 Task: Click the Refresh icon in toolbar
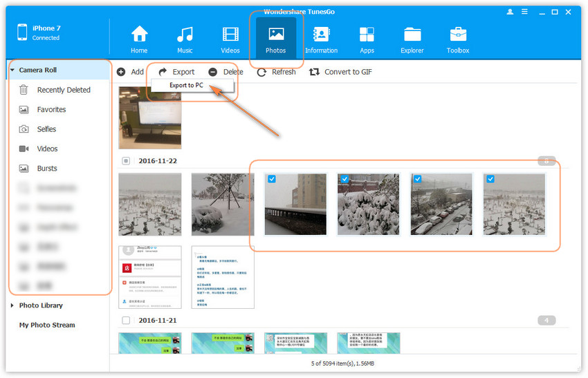click(262, 72)
